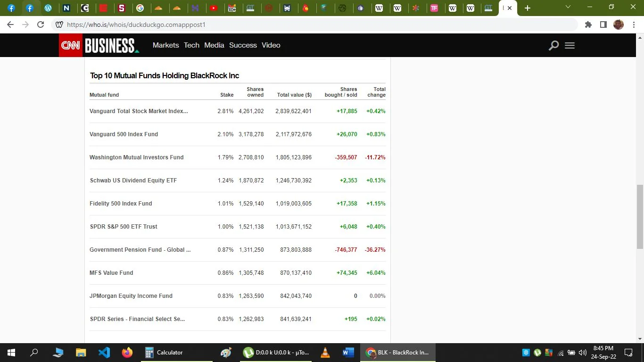Open the Video section
The width and height of the screenshot is (644, 362).
[271, 45]
